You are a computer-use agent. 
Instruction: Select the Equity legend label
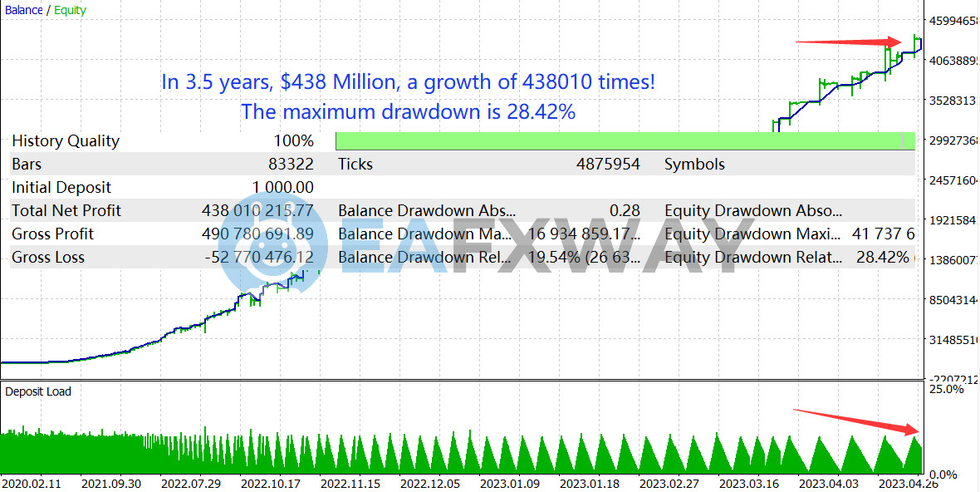pos(70,11)
